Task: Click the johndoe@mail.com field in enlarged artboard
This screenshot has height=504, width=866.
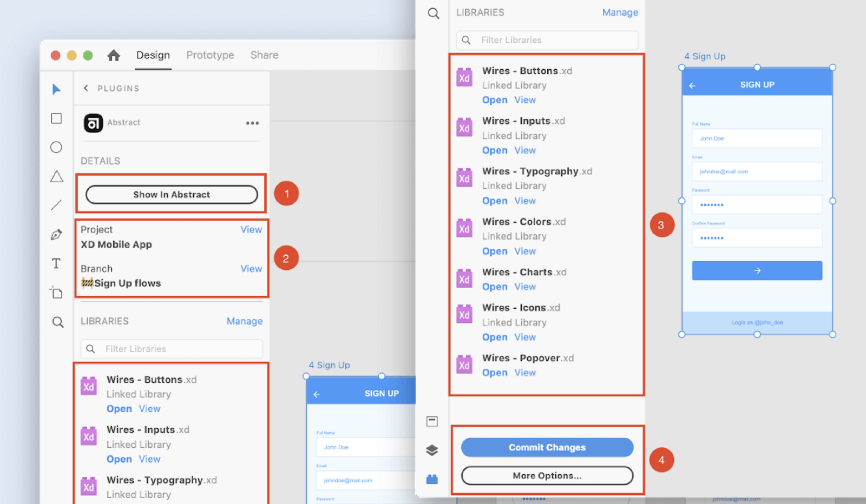Action: 757,171
